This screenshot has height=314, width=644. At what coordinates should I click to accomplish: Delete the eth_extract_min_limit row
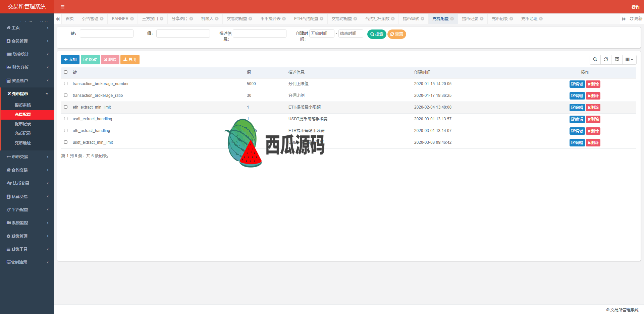[x=593, y=108]
